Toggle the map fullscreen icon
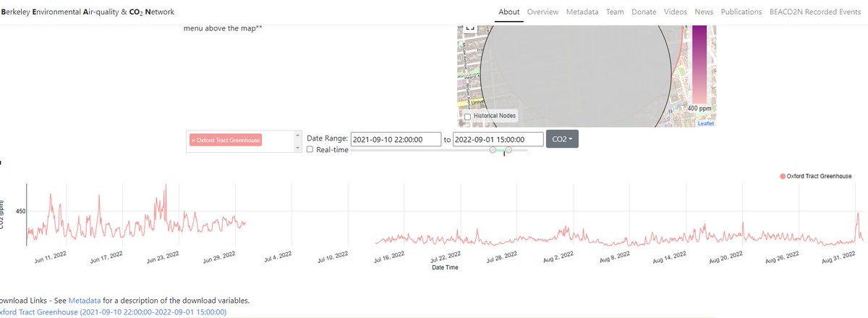This screenshot has width=868, height=318. pyautogui.click(x=470, y=28)
